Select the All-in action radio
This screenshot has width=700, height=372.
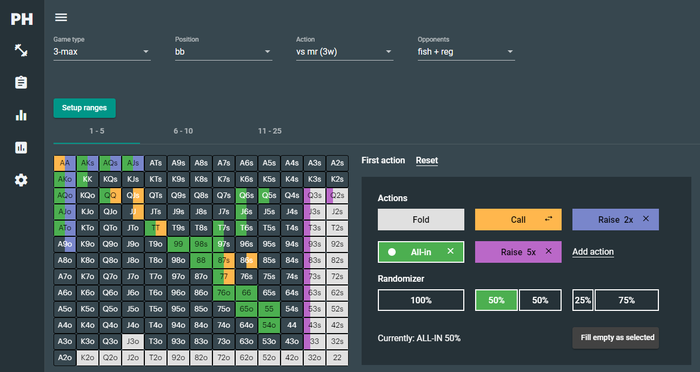coord(392,252)
